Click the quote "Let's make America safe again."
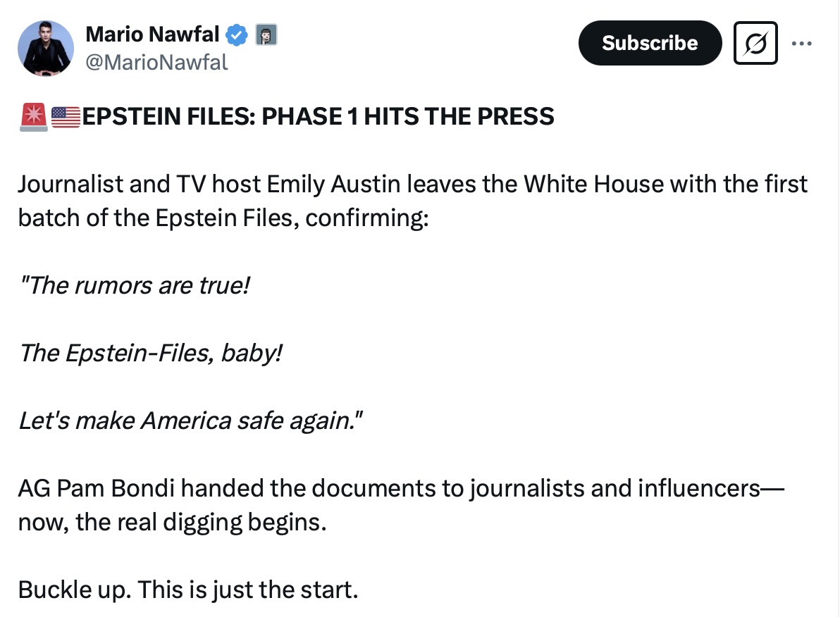 click(x=190, y=420)
